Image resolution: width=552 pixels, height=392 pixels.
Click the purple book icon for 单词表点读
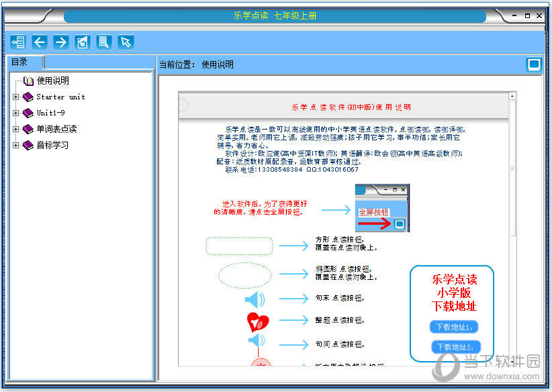point(28,129)
